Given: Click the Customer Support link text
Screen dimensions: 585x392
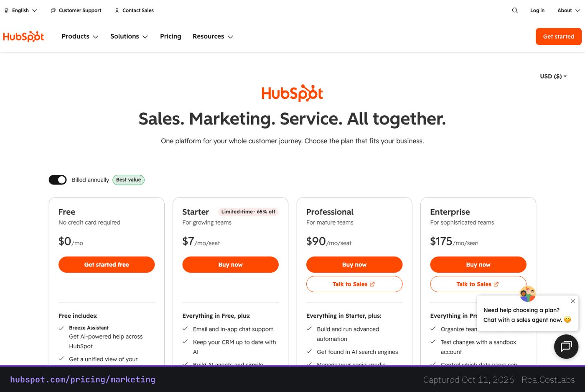Looking at the screenshot, I should [80, 10].
